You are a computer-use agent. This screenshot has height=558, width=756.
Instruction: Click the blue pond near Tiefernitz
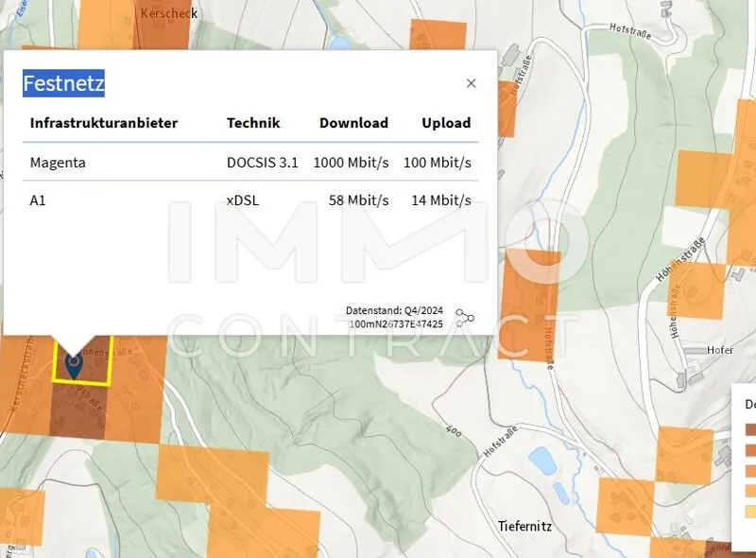click(541, 462)
